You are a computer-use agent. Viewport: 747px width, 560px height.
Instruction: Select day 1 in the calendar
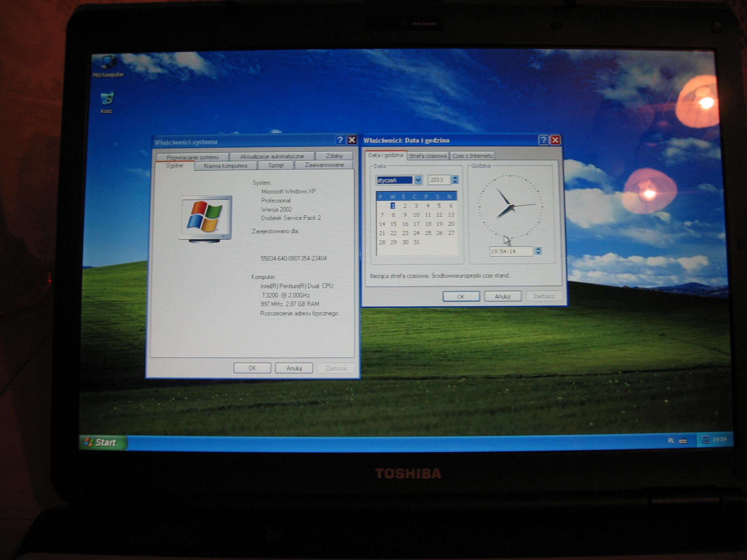click(393, 206)
